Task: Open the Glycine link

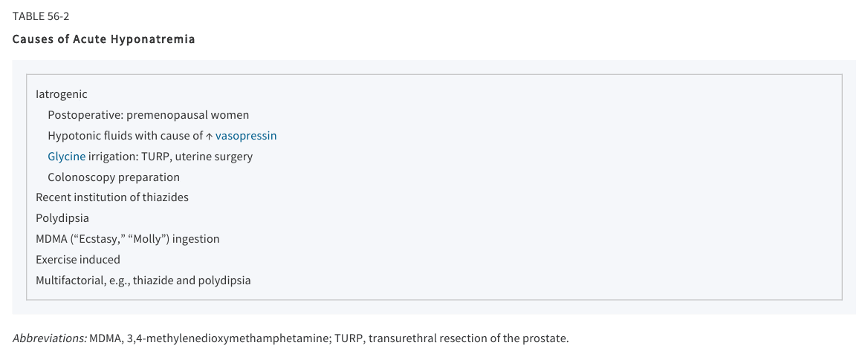Action: 66,157
